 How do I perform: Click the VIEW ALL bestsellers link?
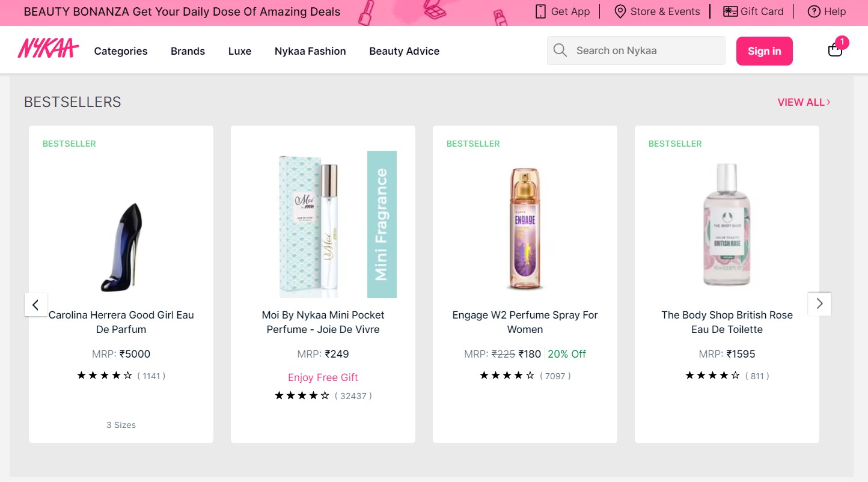click(804, 102)
